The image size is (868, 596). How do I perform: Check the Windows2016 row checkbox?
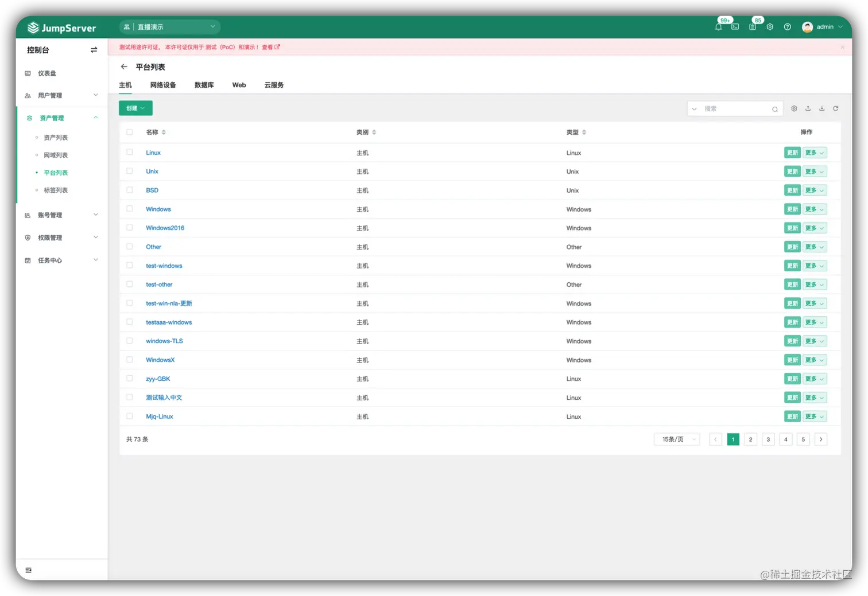pyautogui.click(x=130, y=228)
